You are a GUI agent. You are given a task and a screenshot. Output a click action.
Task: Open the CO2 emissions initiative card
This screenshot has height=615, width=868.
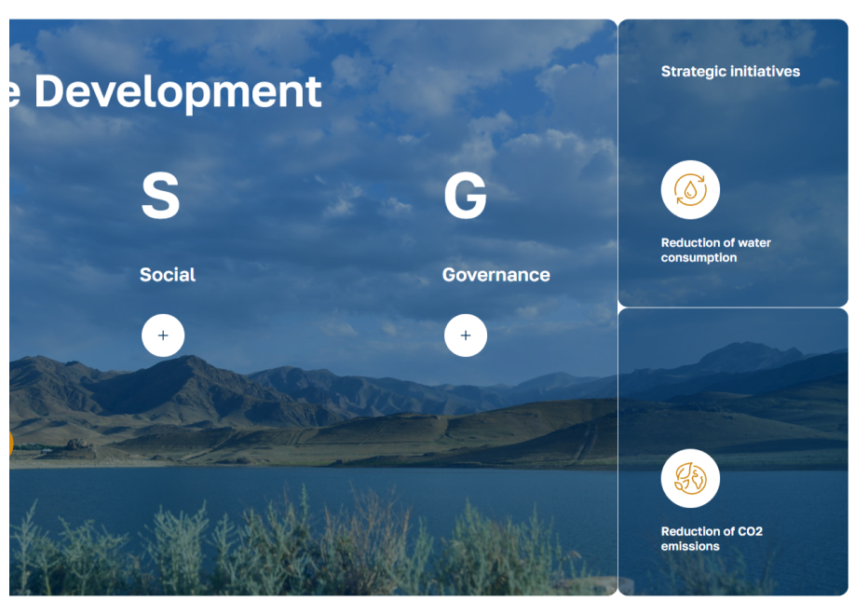pyautogui.click(x=733, y=452)
